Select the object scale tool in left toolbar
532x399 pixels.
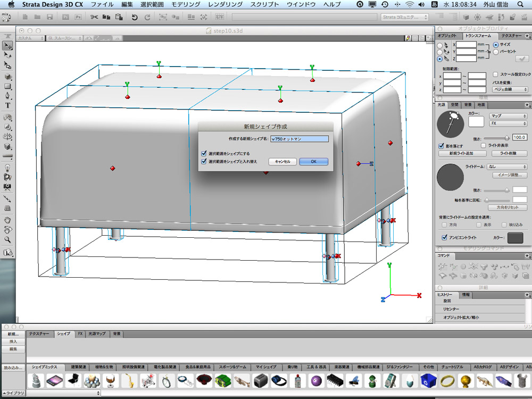[x=7, y=65]
